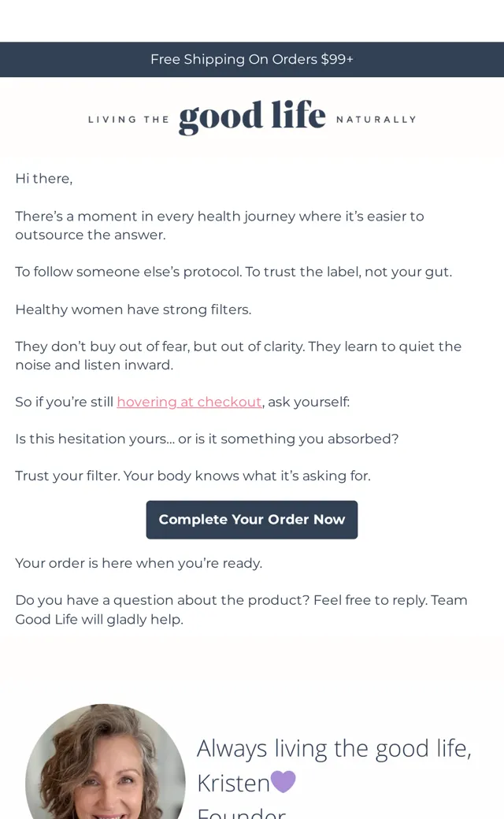Click the good life logo
This screenshot has width=504, height=819.
coord(252,117)
